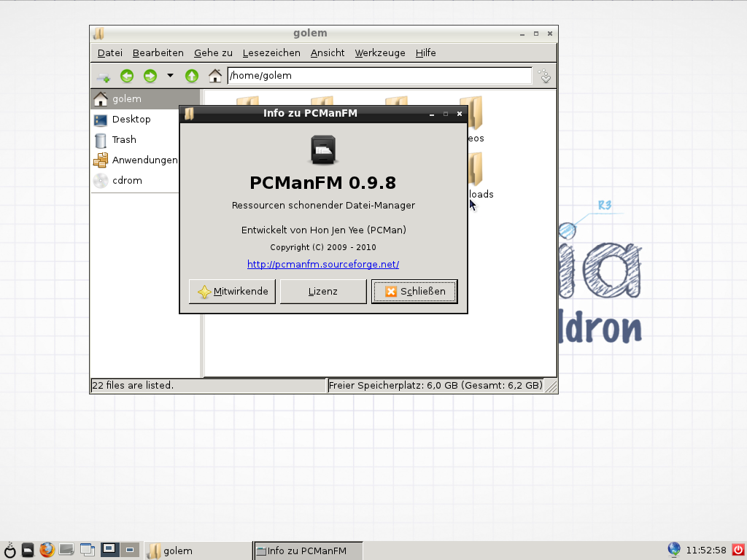Open the Gehe zu menu
This screenshot has width=747, height=560.
(213, 52)
